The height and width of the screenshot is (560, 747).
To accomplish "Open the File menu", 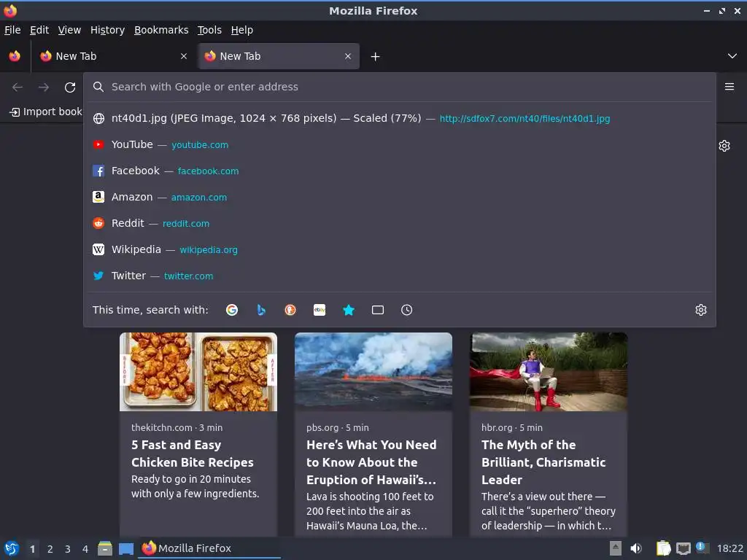I will pyautogui.click(x=12, y=30).
